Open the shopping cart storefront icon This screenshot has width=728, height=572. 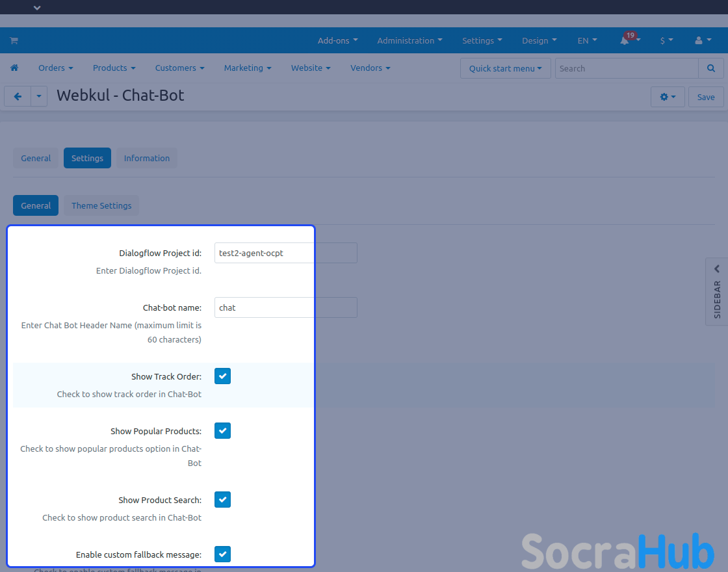pyautogui.click(x=14, y=40)
